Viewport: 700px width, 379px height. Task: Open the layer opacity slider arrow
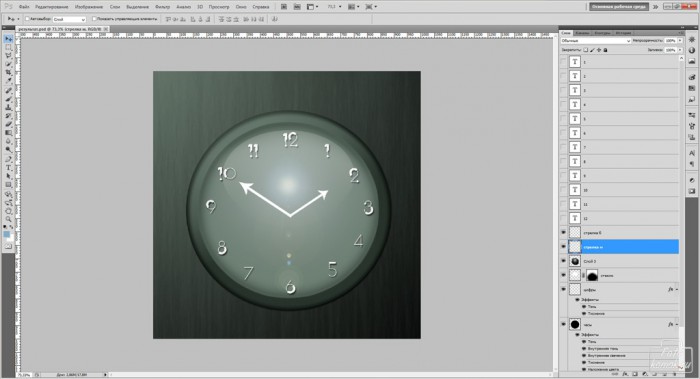(x=680, y=41)
